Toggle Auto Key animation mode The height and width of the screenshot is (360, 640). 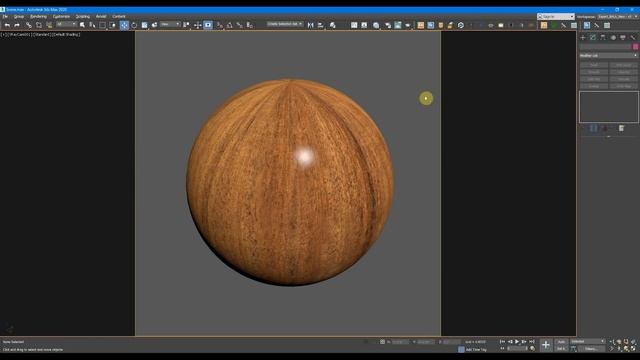(561, 342)
